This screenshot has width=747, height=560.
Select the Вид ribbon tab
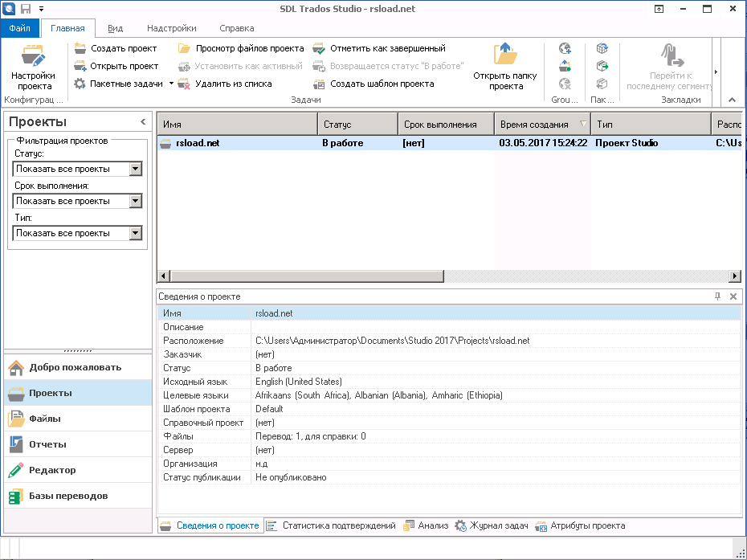pos(116,28)
